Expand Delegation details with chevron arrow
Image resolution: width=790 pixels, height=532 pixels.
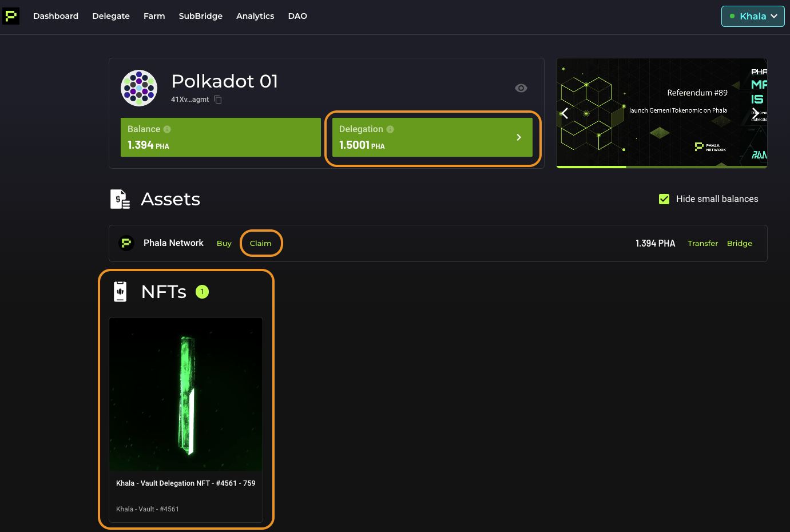(519, 137)
